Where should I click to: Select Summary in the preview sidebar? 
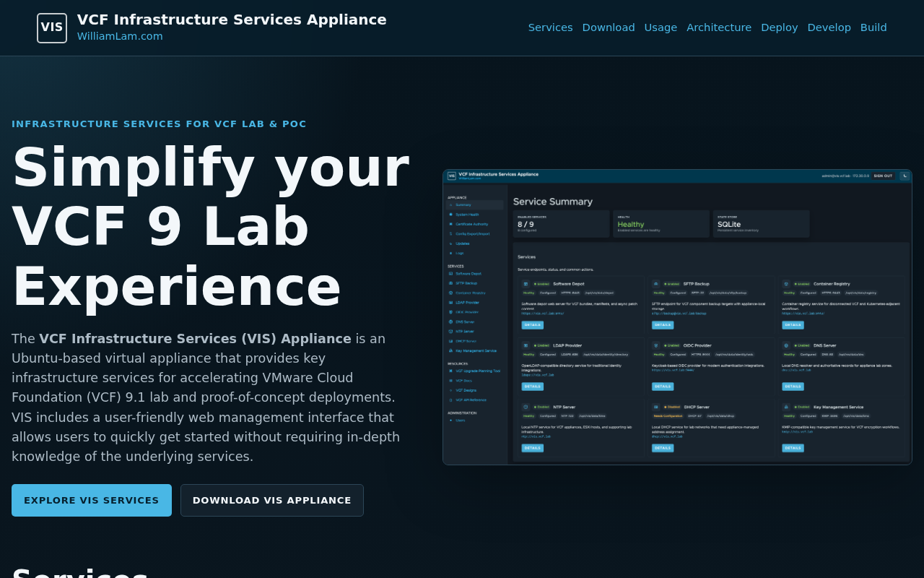474,204
